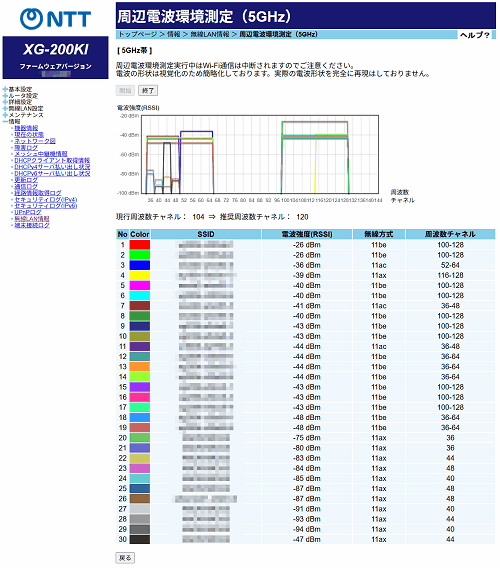Click the XG-200KI model banner
This screenshot has height=568, width=500.
55,57
